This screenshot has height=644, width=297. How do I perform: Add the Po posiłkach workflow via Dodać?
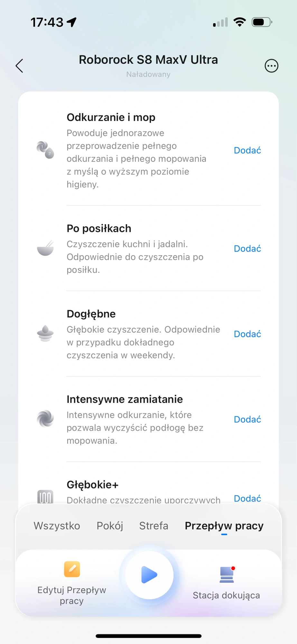click(x=247, y=249)
